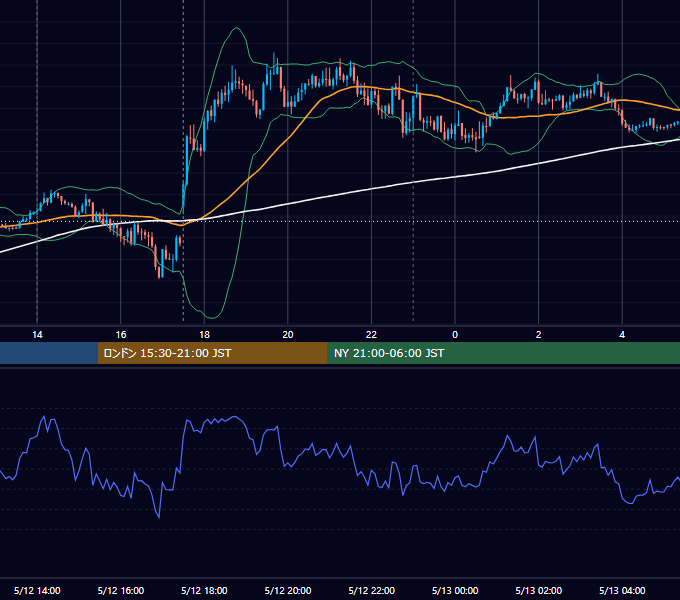Click the NY 21:00-06:00 JST session bar
This screenshot has width=680, height=600.
coord(503,353)
